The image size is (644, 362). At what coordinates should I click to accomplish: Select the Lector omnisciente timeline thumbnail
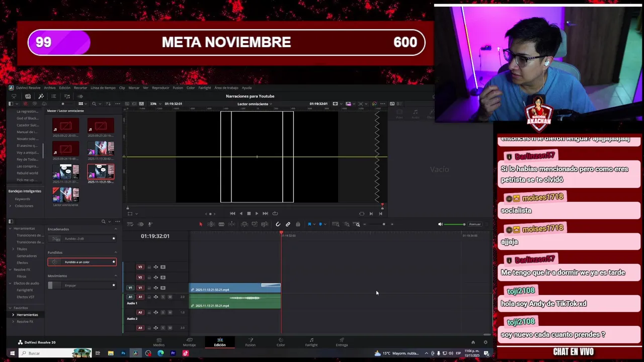pos(66,195)
